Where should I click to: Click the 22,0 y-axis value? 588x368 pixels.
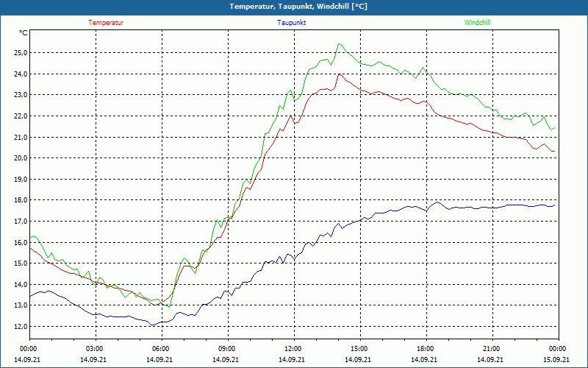click(21, 116)
